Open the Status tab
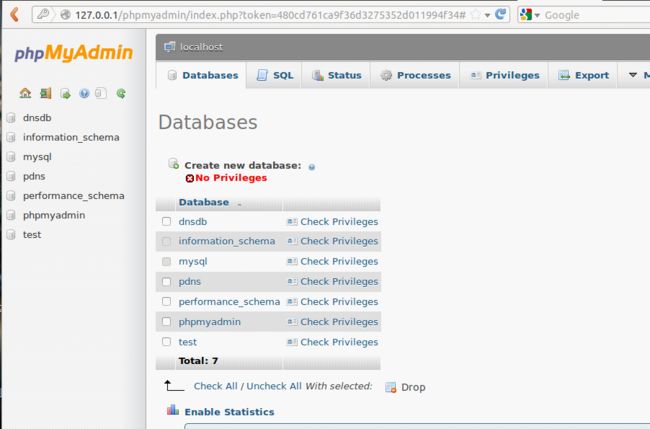 (336, 75)
